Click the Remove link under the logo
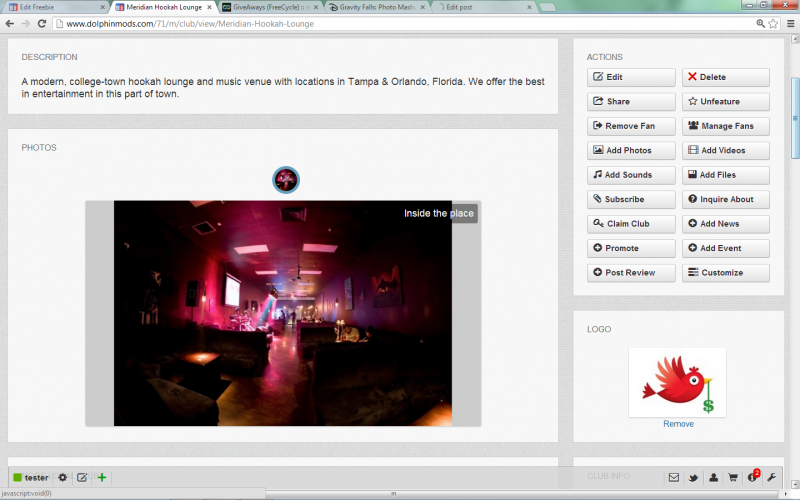Image resolution: width=800 pixels, height=500 pixels. 678,424
